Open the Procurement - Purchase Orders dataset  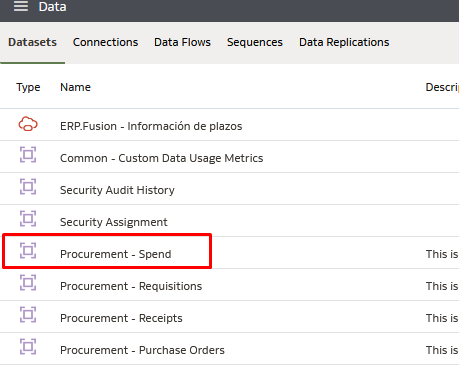pos(142,350)
